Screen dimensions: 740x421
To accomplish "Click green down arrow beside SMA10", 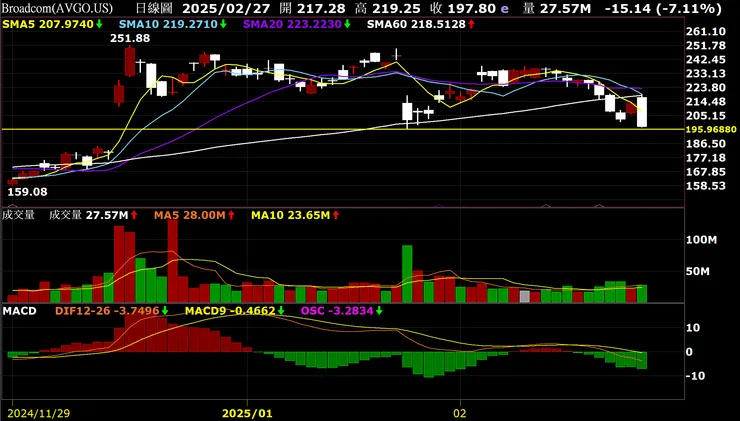I will (224, 24).
